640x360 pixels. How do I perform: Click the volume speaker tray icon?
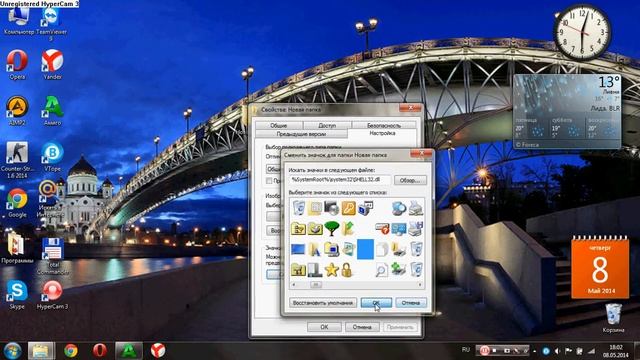[557, 351]
